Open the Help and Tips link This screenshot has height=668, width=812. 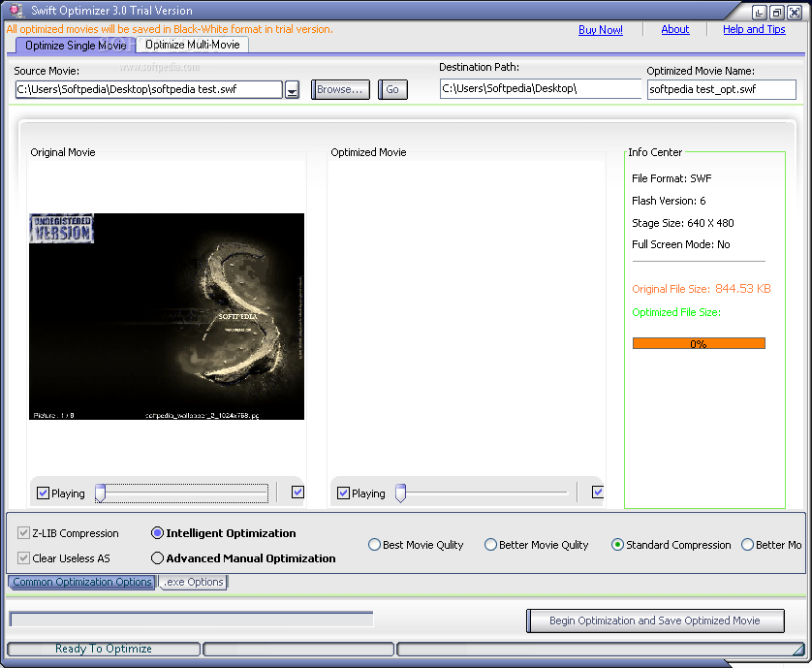[x=754, y=29]
